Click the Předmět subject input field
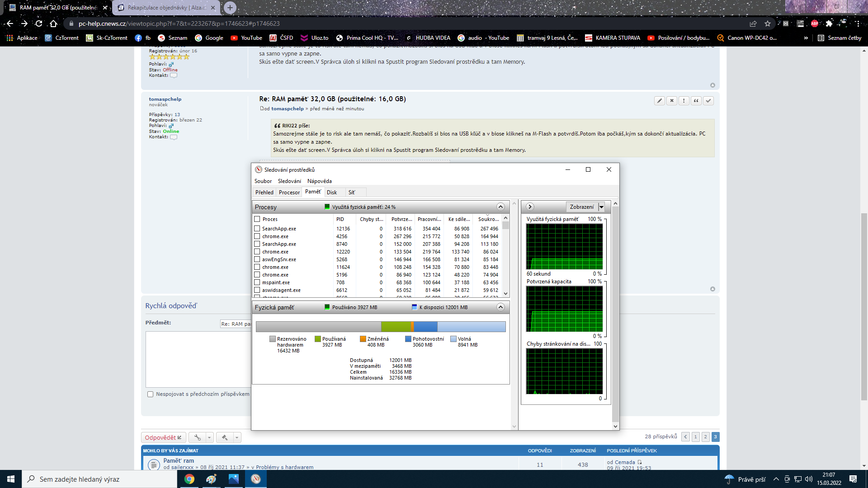The image size is (868, 488). coord(236,324)
